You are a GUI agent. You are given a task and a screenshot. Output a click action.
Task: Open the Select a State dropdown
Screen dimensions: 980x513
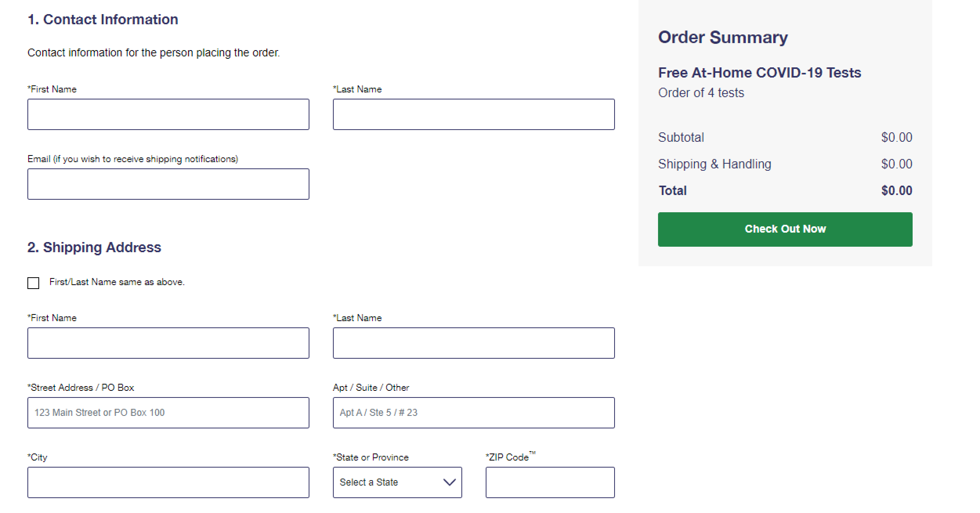pos(397,482)
